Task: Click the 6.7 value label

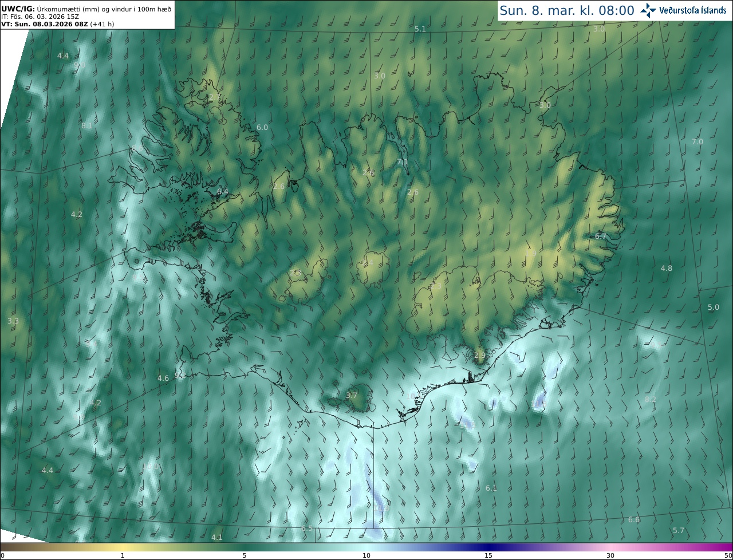Action: point(601,236)
